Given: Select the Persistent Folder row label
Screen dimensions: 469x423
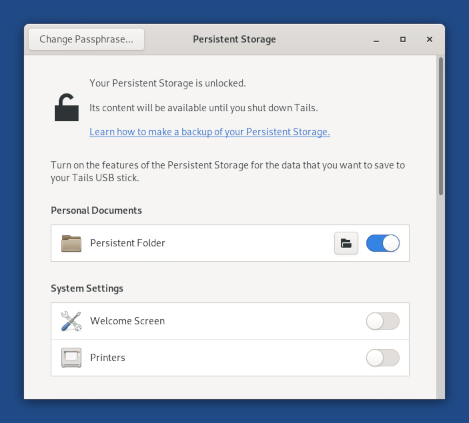Looking at the screenshot, I should coord(127,243).
